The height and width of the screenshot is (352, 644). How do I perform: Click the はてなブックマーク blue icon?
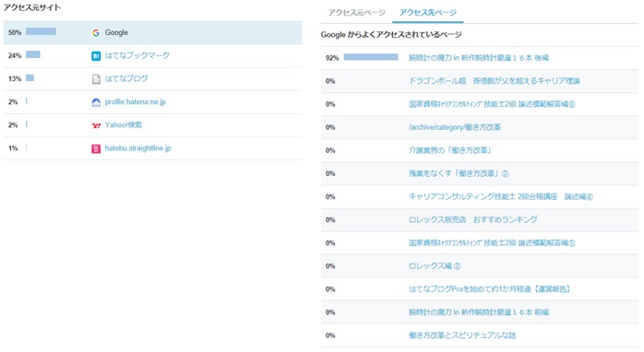(96, 56)
